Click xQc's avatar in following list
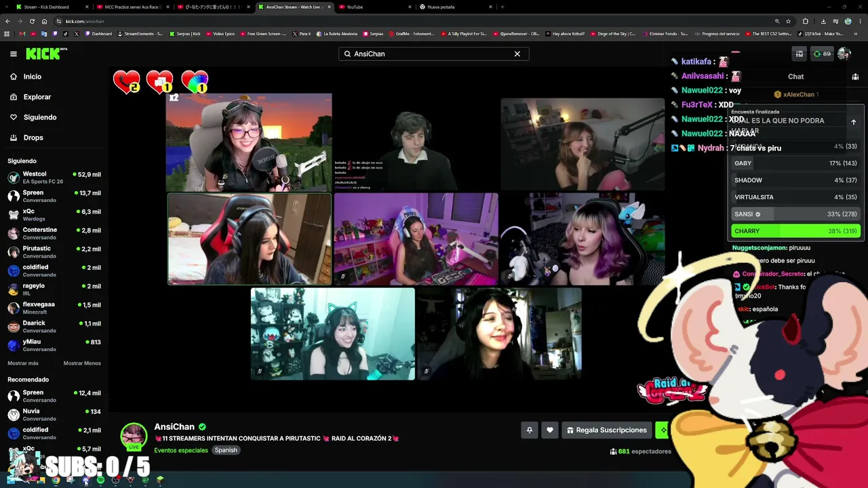The image size is (868, 488). coord(14,215)
